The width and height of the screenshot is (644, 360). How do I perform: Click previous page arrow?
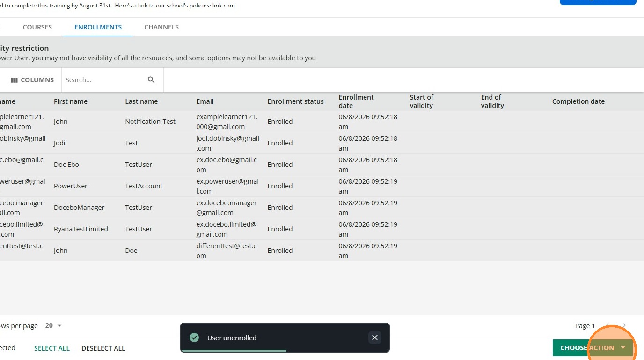pyautogui.click(x=607, y=326)
